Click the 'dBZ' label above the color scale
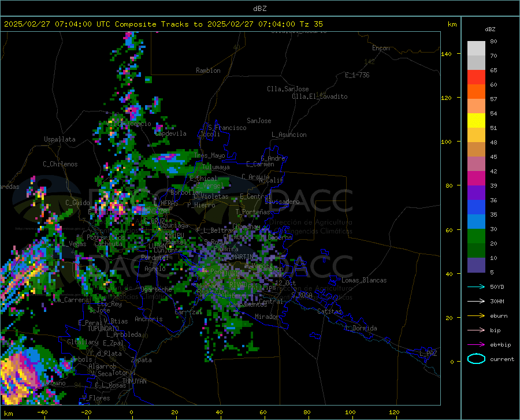The height and width of the screenshot is (420, 520). (490, 29)
